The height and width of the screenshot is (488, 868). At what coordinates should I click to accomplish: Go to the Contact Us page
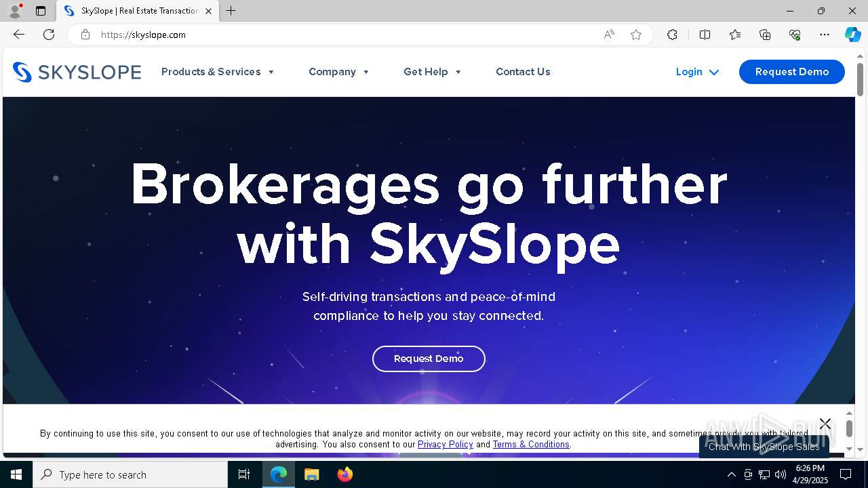pyautogui.click(x=523, y=72)
